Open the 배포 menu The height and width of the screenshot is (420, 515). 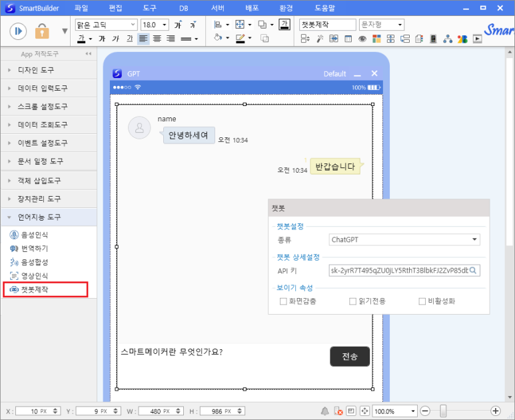coord(252,8)
